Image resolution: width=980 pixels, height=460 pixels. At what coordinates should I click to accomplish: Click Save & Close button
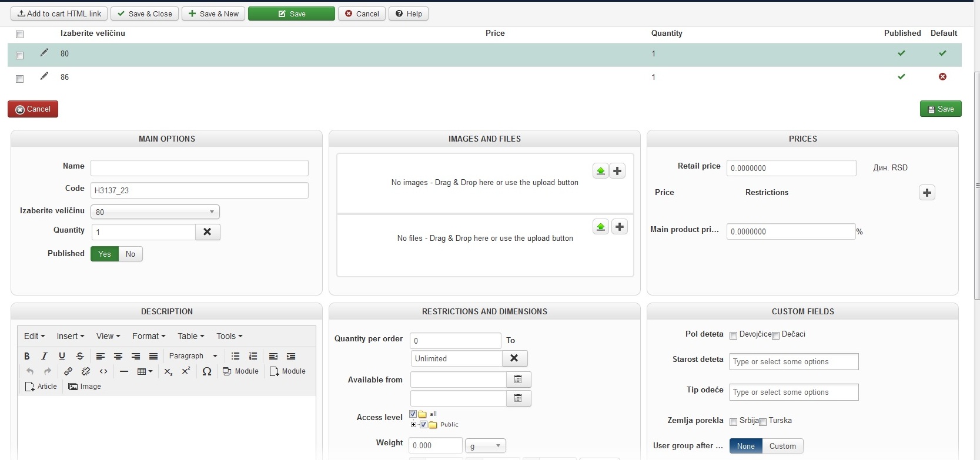145,14
